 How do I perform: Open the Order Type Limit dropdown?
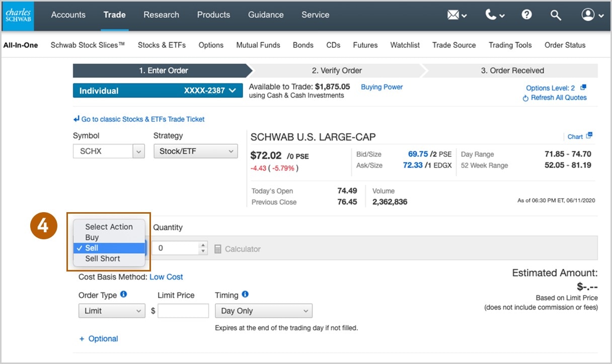click(x=112, y=311)
